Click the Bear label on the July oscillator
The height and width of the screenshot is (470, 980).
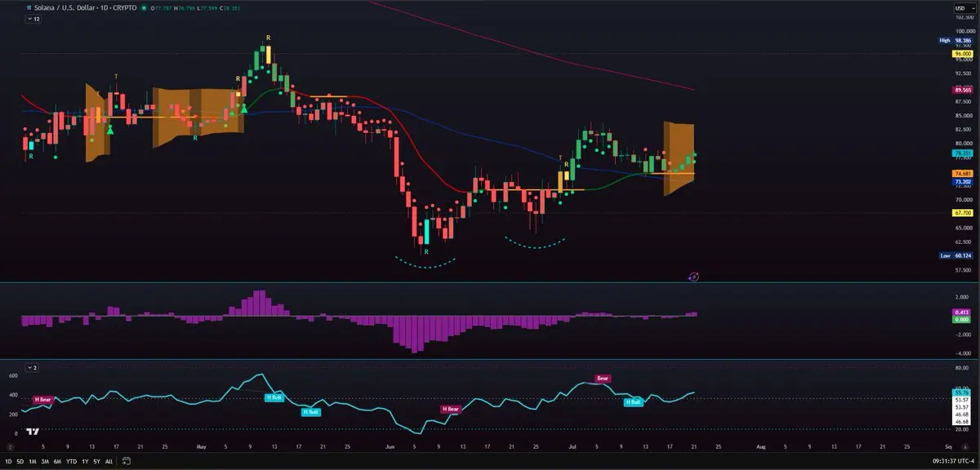[603, 379]
